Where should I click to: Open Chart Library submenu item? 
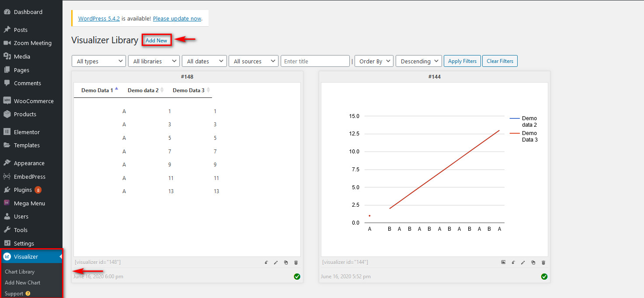[20, 272]
